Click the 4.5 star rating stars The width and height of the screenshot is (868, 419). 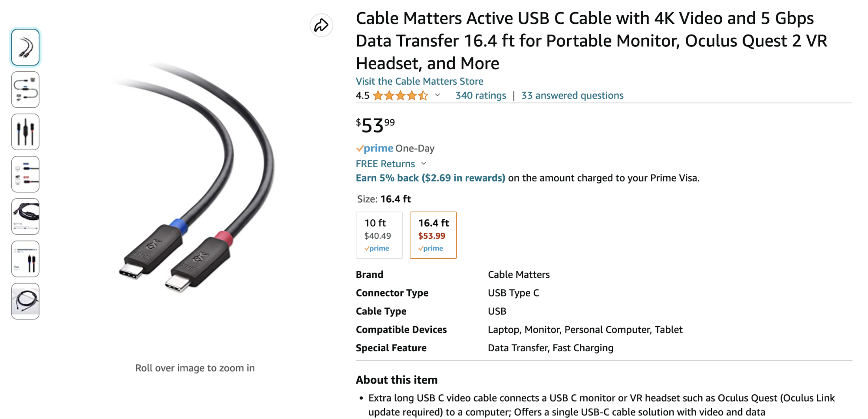[400, 96]
